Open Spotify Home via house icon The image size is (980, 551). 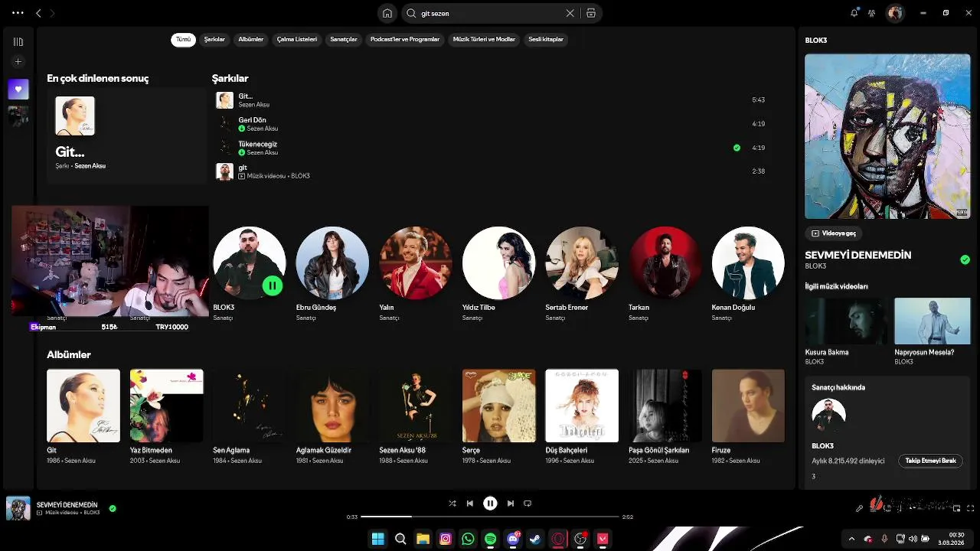(387, 13)
